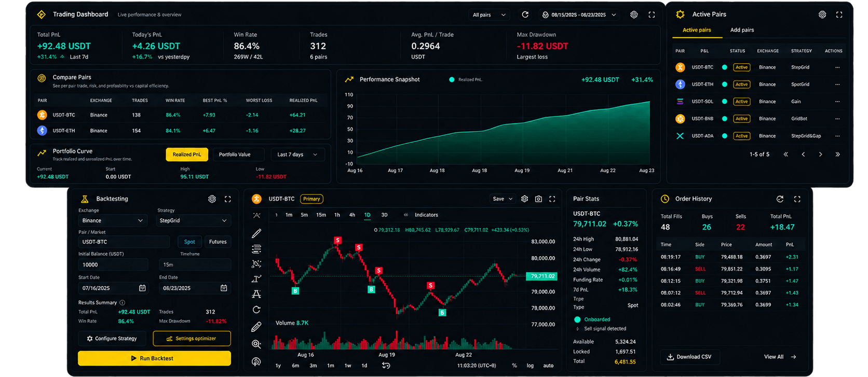This screenshot has width=868, height=377.
Task: Refresh the Order History panel
Action: [780, 199]
